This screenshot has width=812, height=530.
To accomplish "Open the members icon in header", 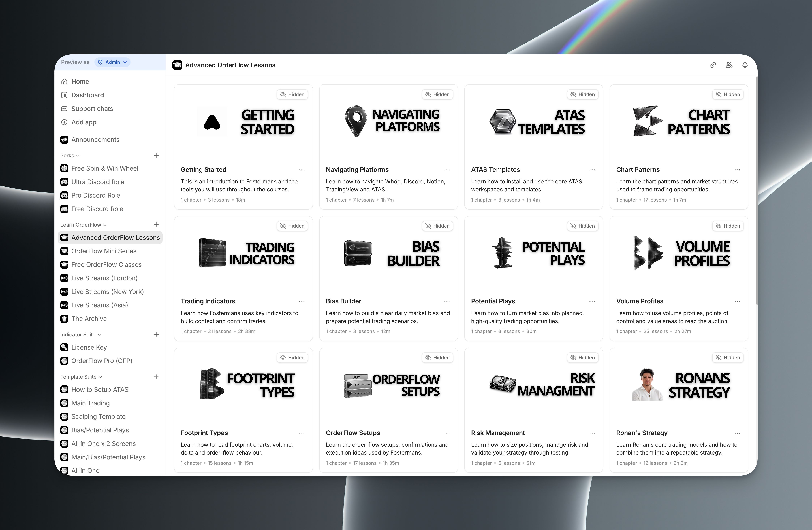I will click(x=729, y=65).
